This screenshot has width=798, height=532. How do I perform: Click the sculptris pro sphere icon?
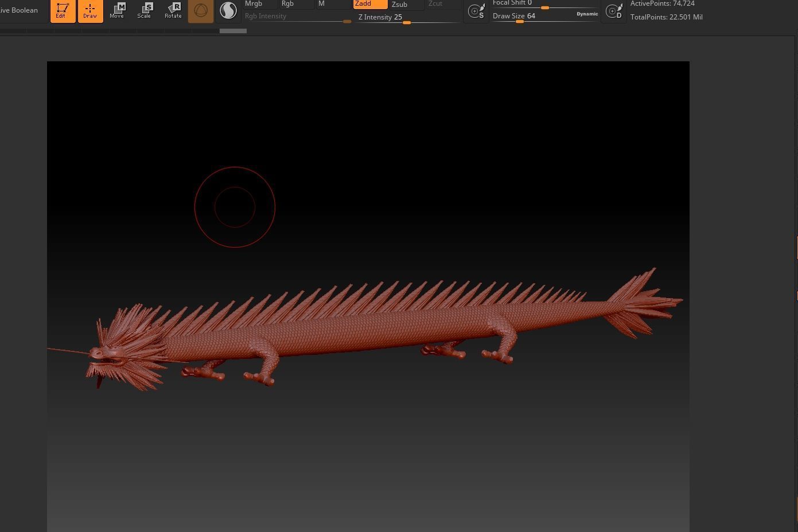(228, 10)
